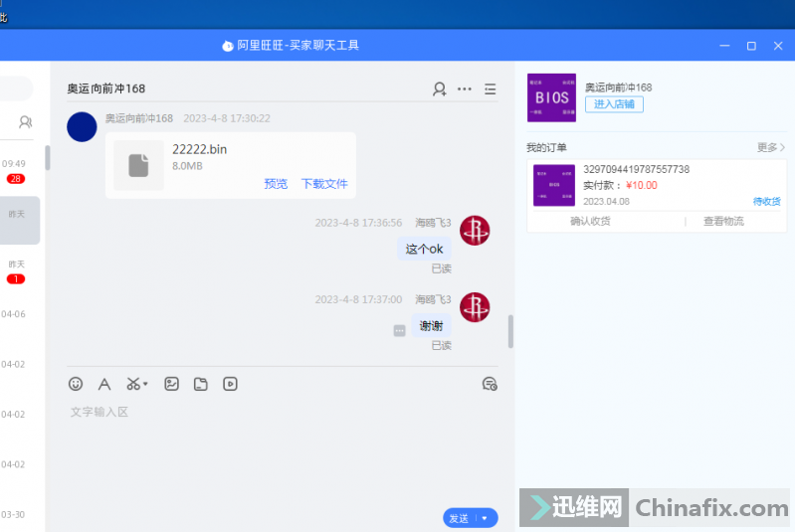
Task: Preview the 22222.bin file (预览)
Action: click(276, 183)
